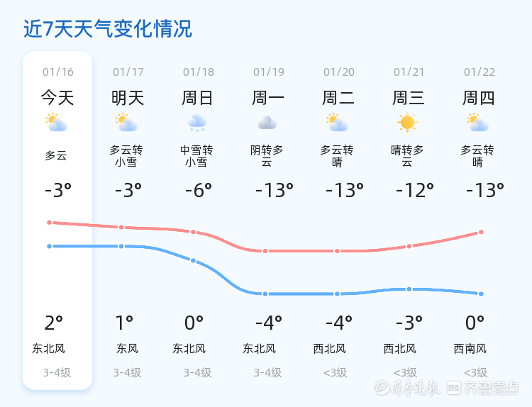The image size is (532, 407).
Task: Click the snow cloud icon for 周日
Action: coord(197,123)
